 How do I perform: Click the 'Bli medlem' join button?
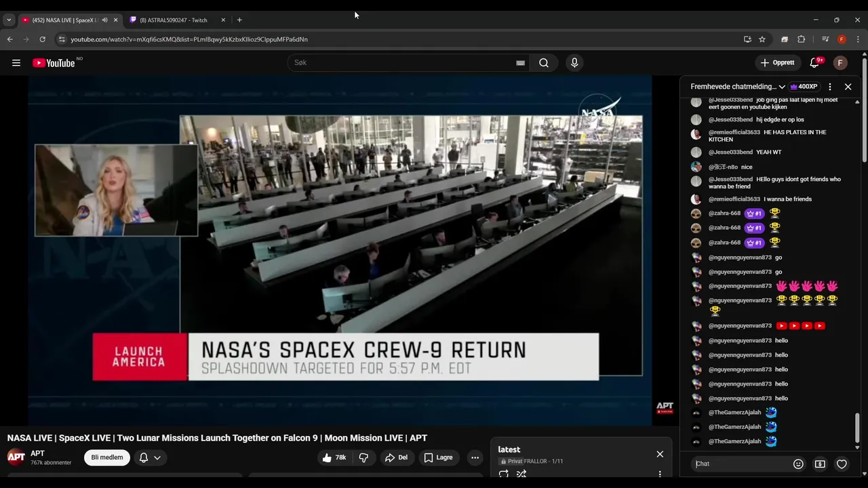[x=107, y=457]
